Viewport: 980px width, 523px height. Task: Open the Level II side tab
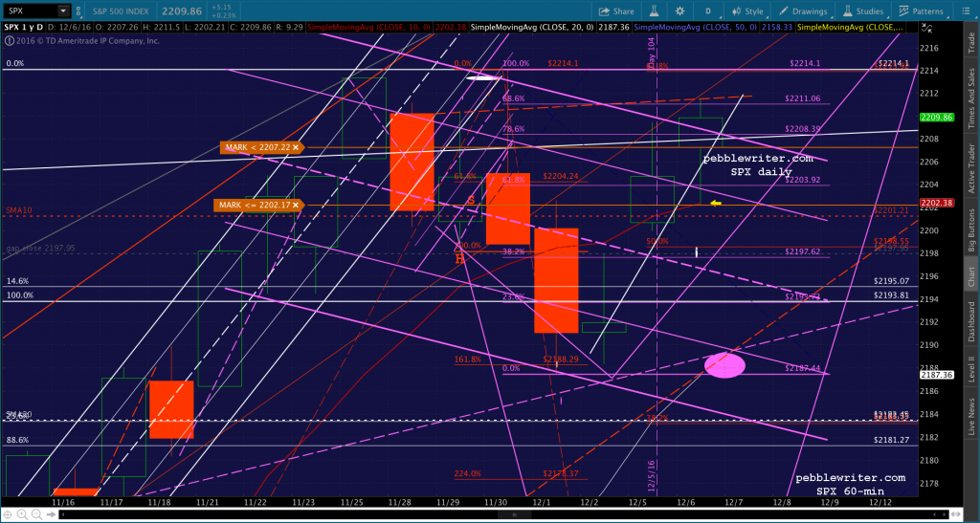click(x=972, y=369)
